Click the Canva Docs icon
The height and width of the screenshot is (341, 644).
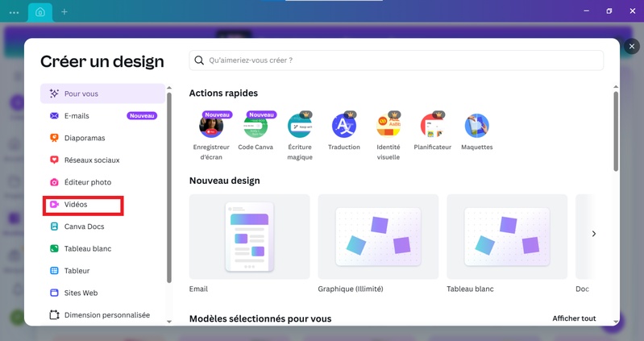(x=54, y=227)
